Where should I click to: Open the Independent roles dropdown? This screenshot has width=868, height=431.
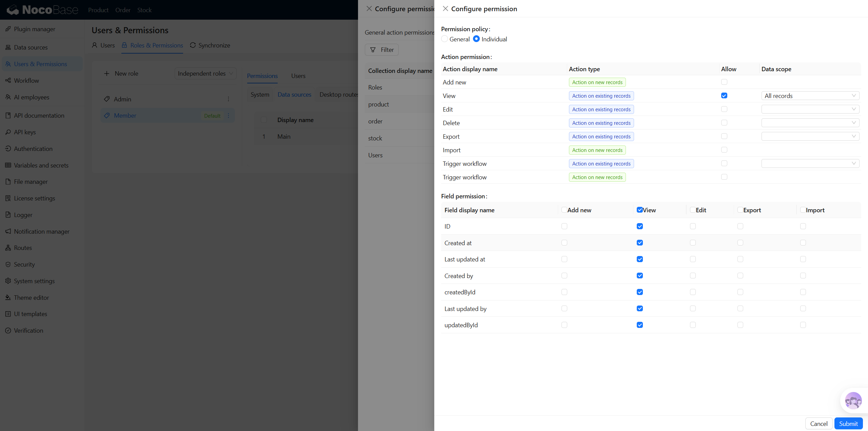(205, 73)
